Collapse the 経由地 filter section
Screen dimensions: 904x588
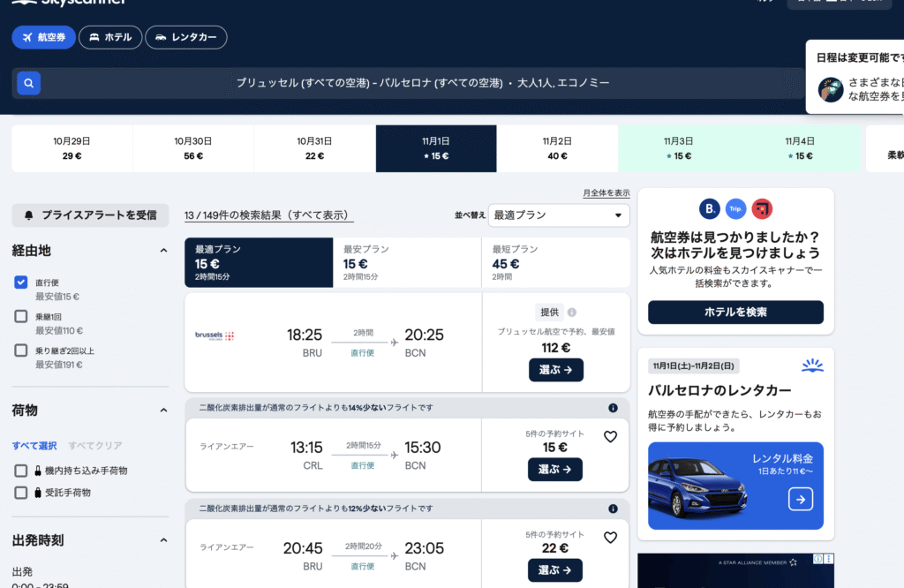point(163,251)
